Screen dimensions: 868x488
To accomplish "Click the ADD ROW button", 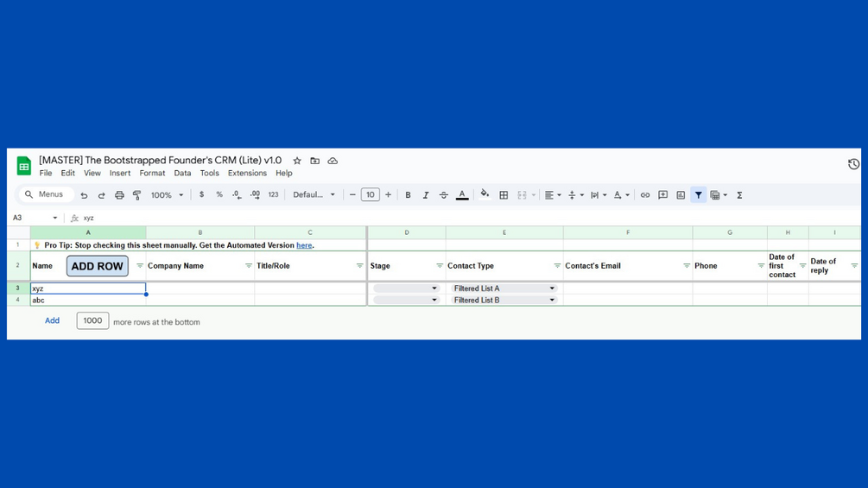I will [x=98, y=266].
